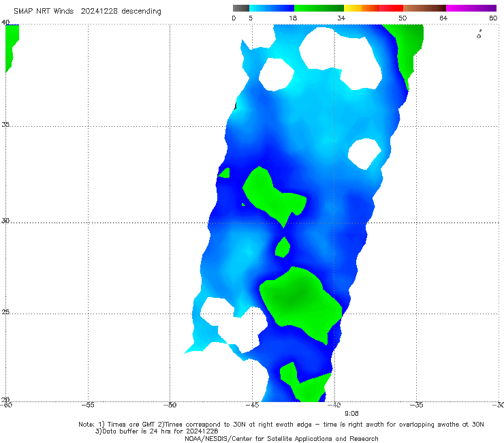Image resolution: width=504 pixels, height=443 pixels.
Task: Click the brown section of the color bar
Action: tap(424, 8)
